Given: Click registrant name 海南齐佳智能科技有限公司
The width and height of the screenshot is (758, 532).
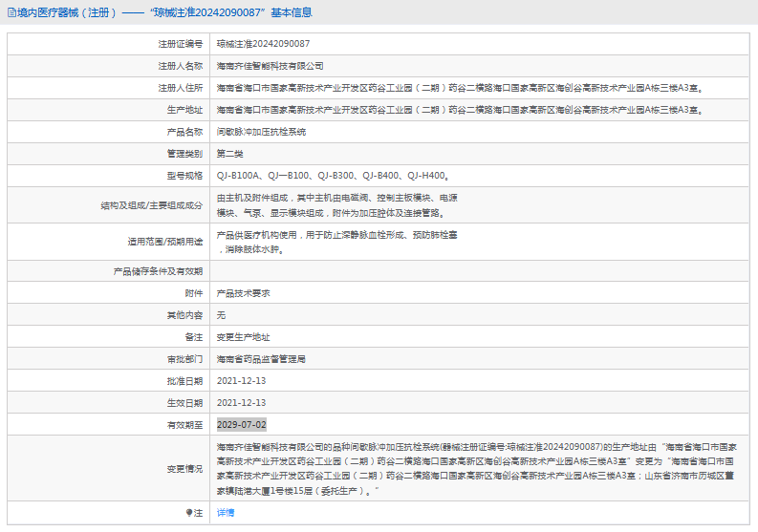Looking at the screenshot, I should (270, 66).
